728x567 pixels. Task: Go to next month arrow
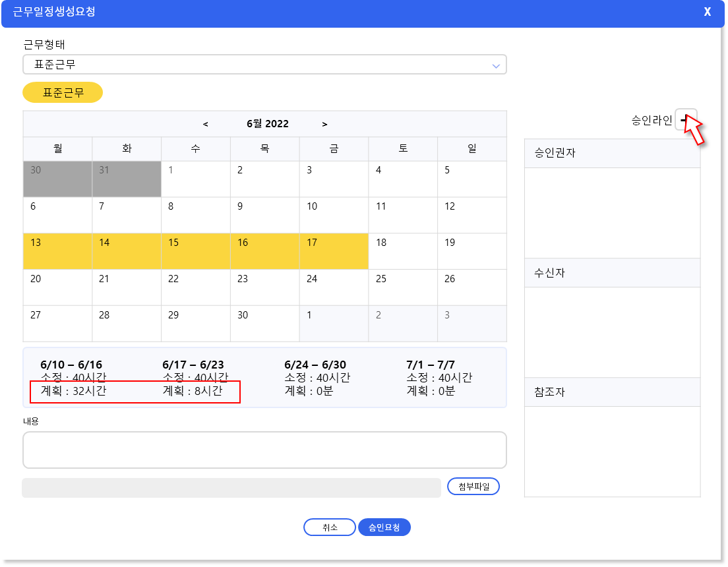tap(324, 124)
